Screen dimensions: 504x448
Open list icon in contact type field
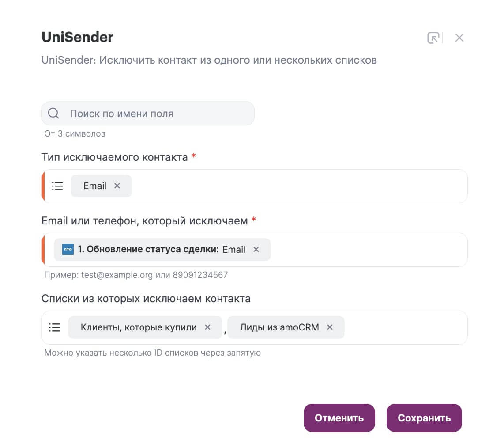click(x=57, y=186)
